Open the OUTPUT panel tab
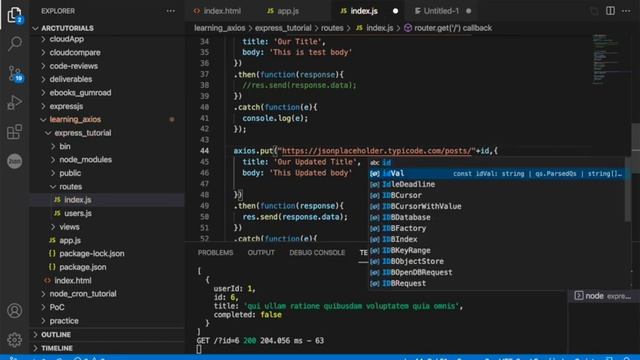 tap(261, 253)
